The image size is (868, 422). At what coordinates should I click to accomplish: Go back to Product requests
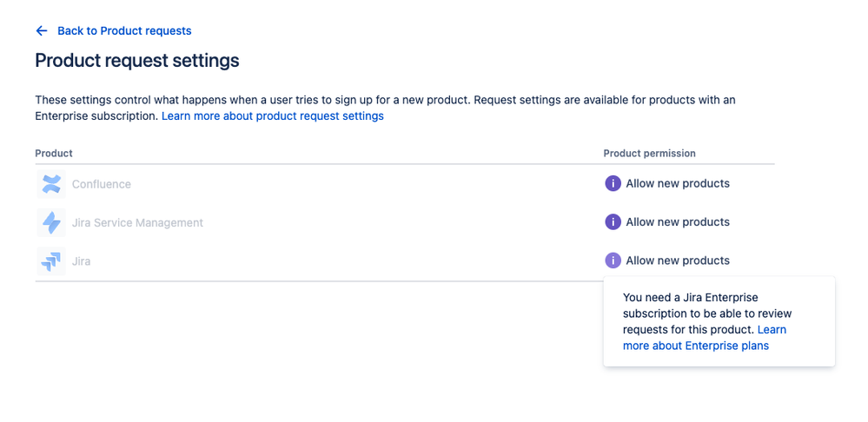123,30
